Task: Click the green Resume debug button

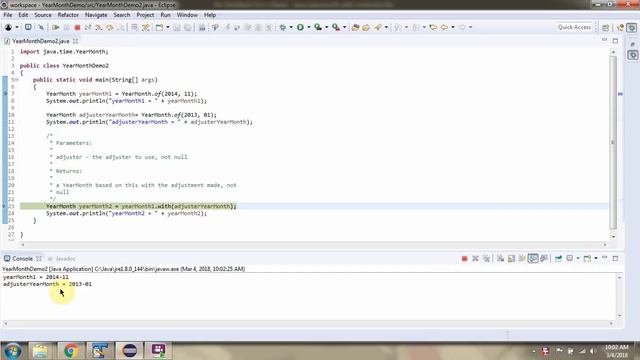Action: click(x=56, y=27)
